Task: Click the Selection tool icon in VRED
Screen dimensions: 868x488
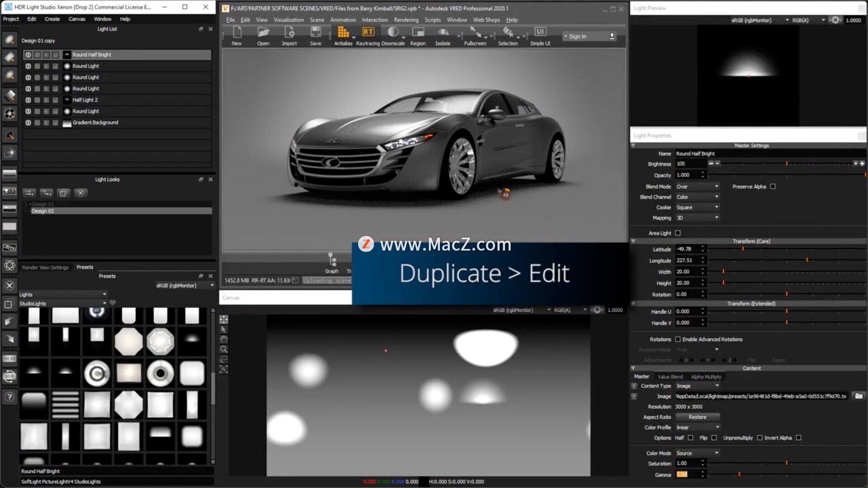Action: coord(508,32)
